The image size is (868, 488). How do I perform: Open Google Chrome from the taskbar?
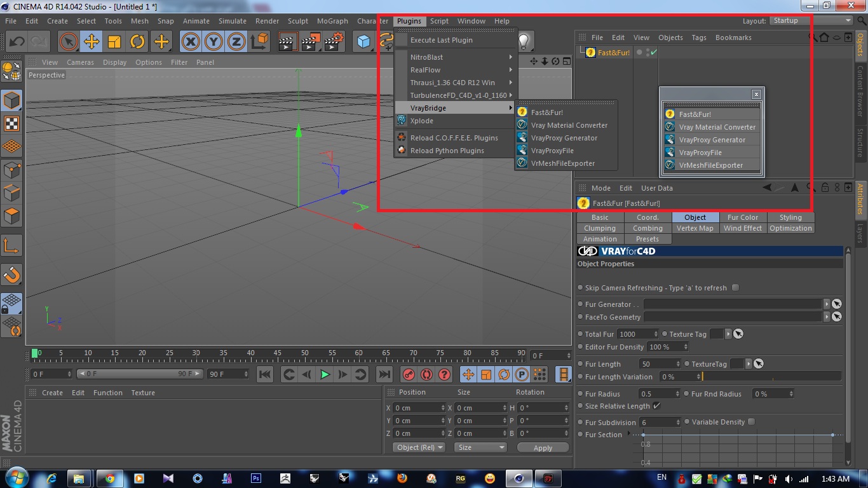(109, 478)
